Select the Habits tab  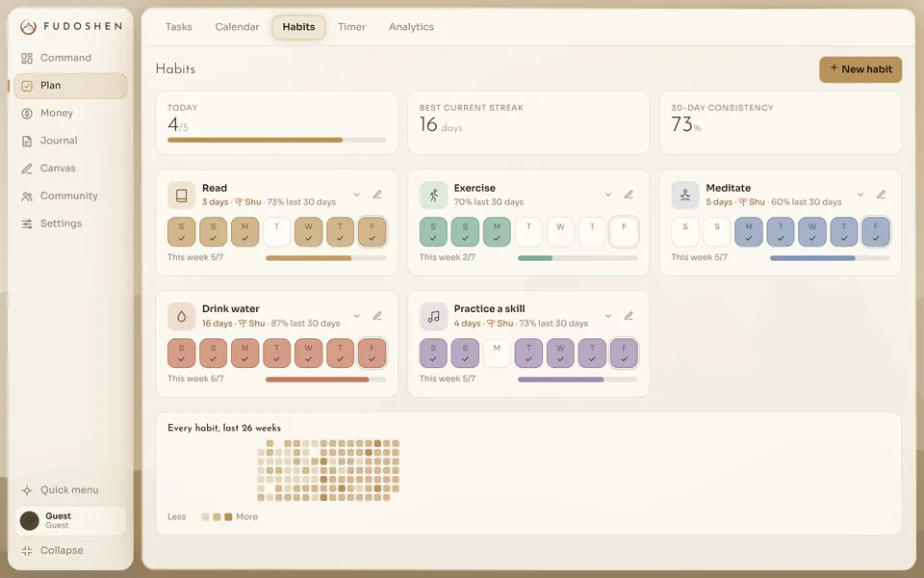298,27
